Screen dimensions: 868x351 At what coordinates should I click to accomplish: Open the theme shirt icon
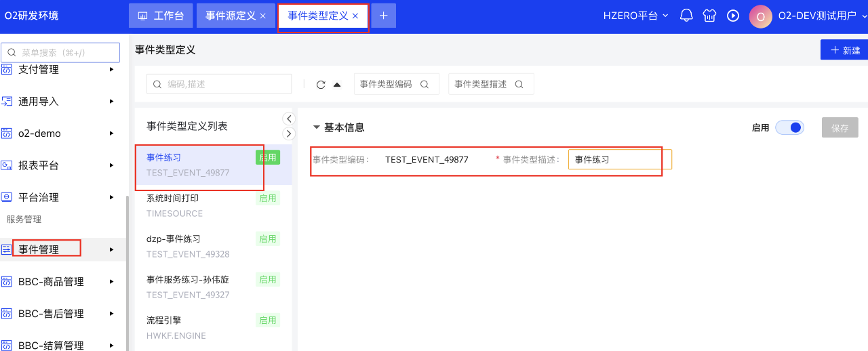[x=709, y=16]
